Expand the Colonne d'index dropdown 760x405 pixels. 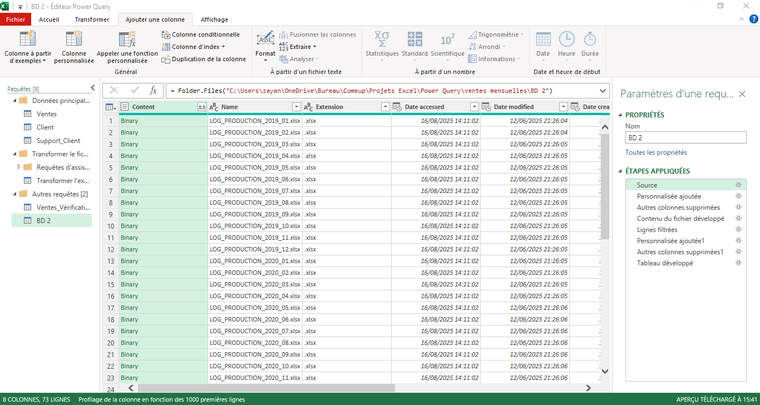click(x=223, y=46)
